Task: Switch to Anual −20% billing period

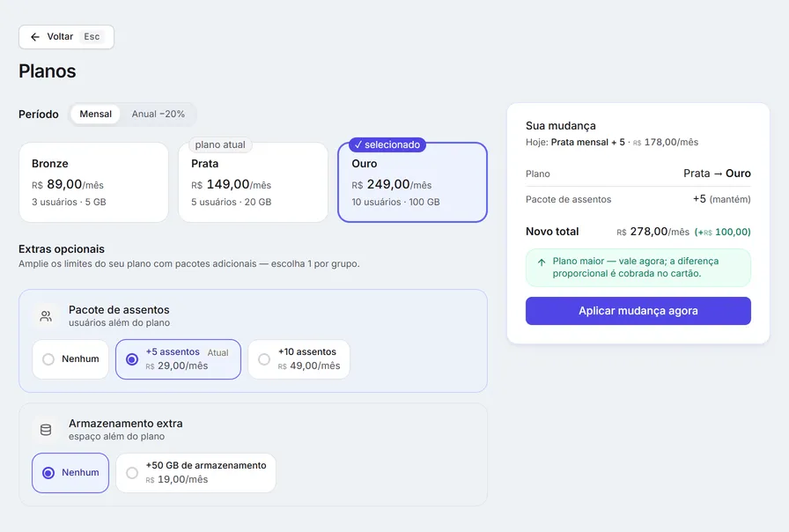Action: tap(158, 115)
